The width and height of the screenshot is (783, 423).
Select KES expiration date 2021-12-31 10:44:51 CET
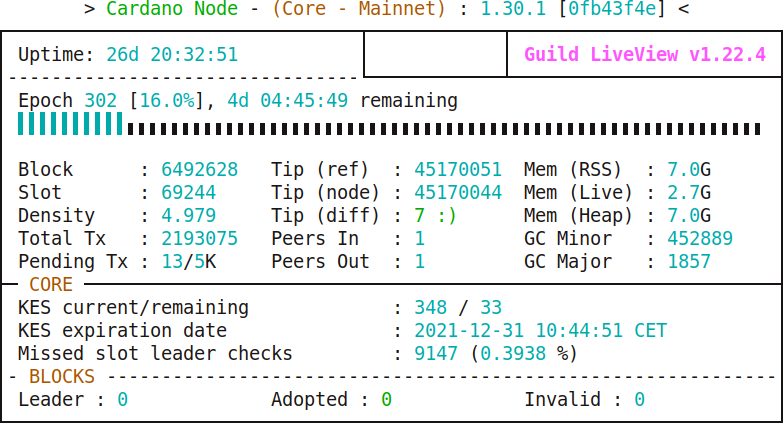coord(540,331)
